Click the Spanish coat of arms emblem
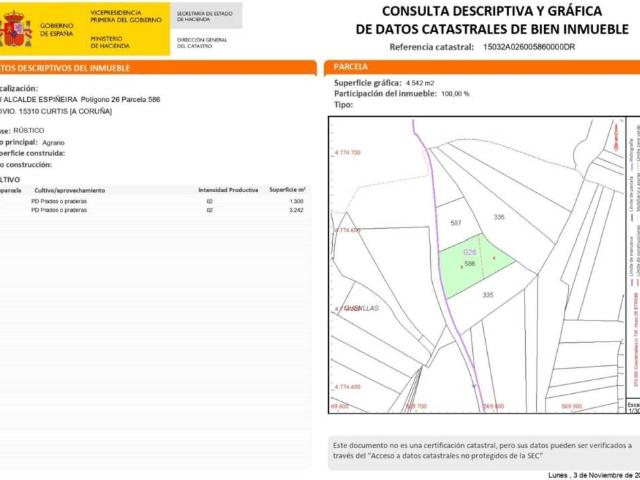Screen dimensions: 640x480 point(16,29)
